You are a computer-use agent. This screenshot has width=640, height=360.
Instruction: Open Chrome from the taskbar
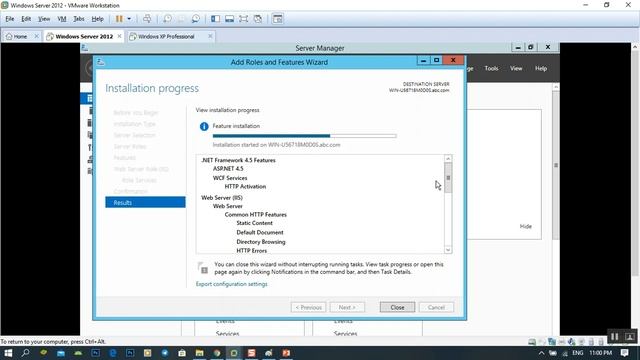[217, 353]
